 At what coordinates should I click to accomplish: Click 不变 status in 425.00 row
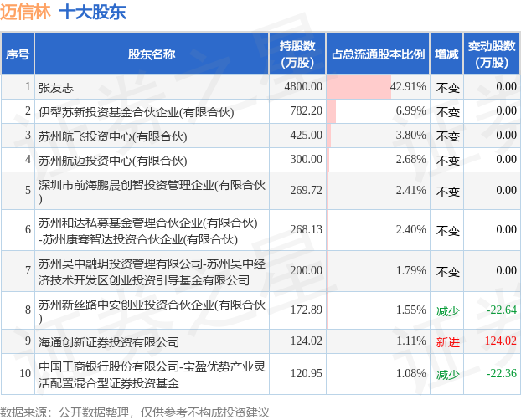447,136
